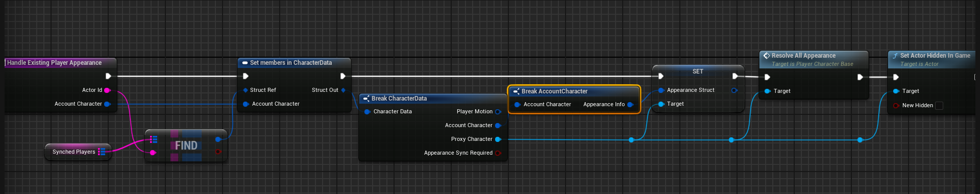Click the reroute knot below the SET node
The image size is (980, 194).
tap(631, 140)
